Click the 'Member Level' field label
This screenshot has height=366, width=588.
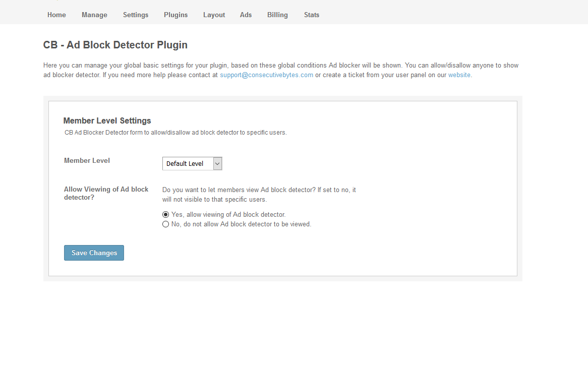(87, 160)
